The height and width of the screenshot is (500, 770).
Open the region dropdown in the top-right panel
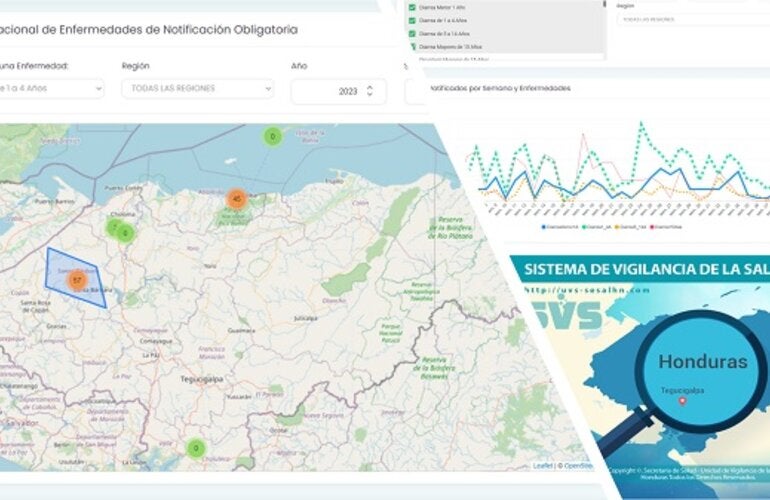coord(693,20)
